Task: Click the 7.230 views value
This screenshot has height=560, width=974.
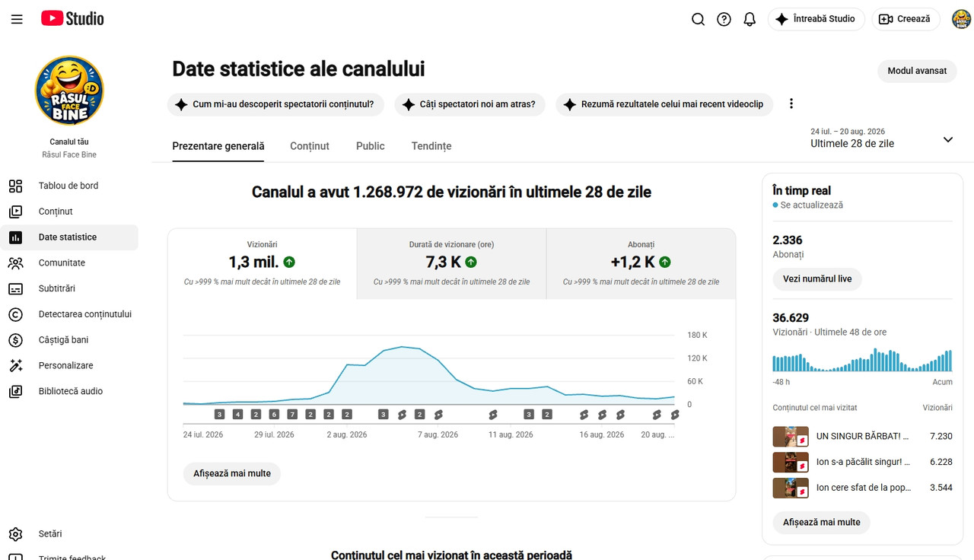Action: point(941,437)
